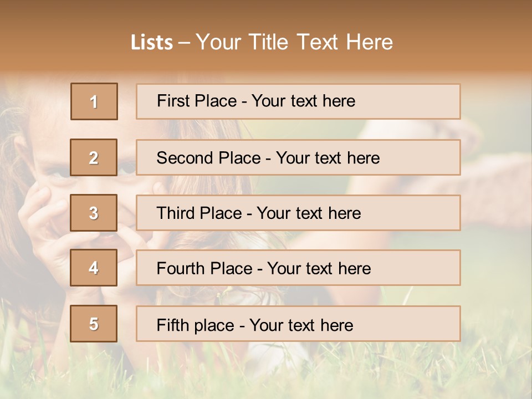Select the number 1 box
The height and width of the screenshot is (399, 532).
(x=94, y=101)
